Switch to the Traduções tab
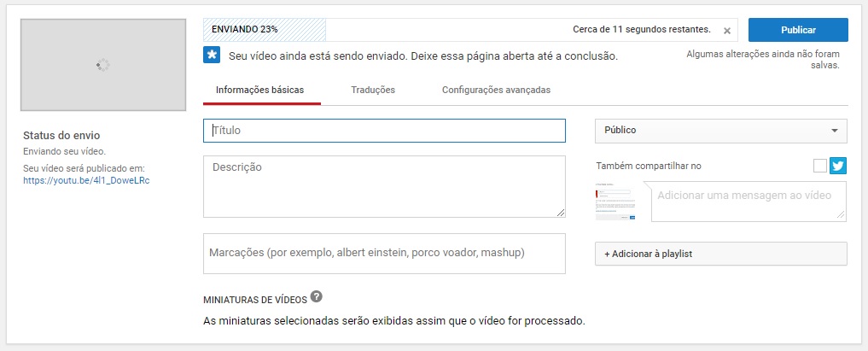Image resolution: width=868 pixels, height=351 pixels. click(373, 90)
